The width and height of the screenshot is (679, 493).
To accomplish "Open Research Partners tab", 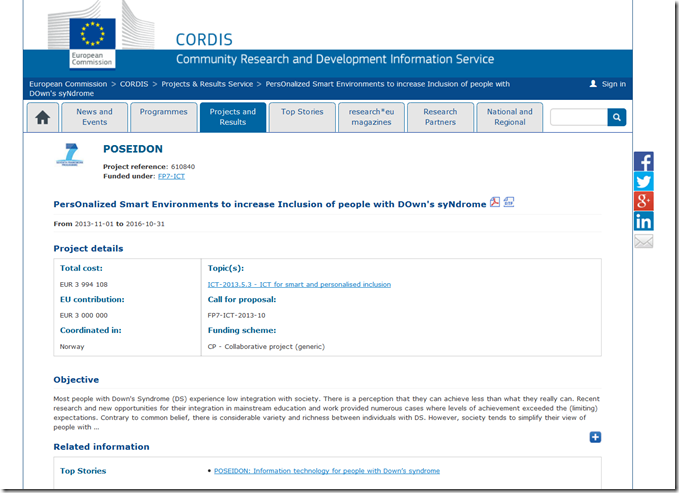I will point(440,117).
